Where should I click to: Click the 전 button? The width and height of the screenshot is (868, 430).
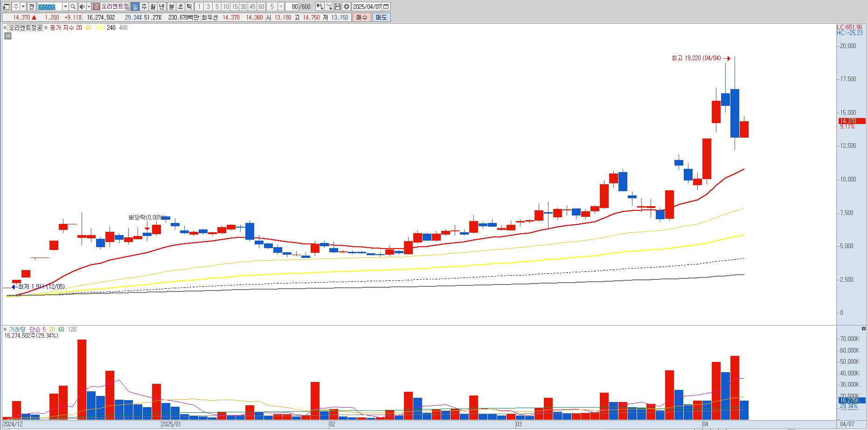point(31,7)
